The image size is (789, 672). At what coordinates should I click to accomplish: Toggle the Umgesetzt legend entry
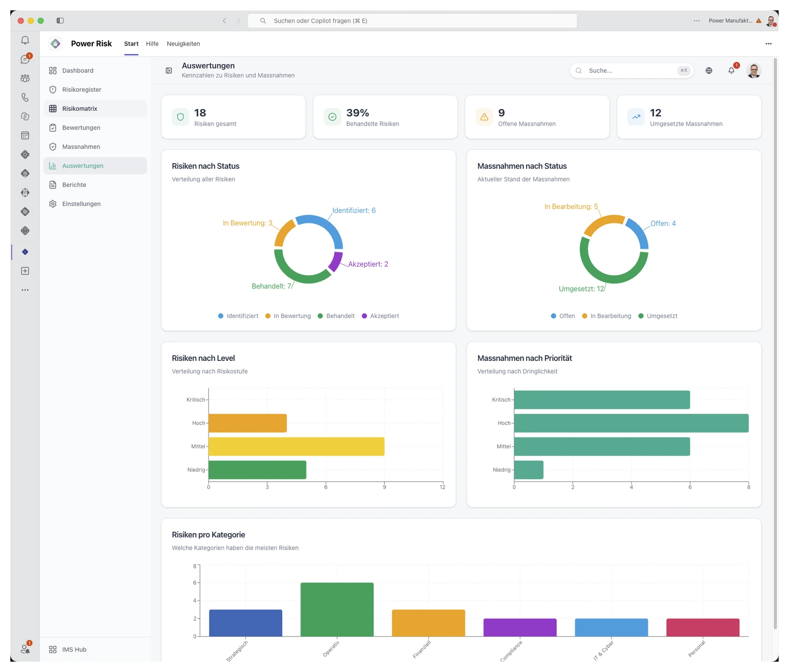click(x=658, y=316)
